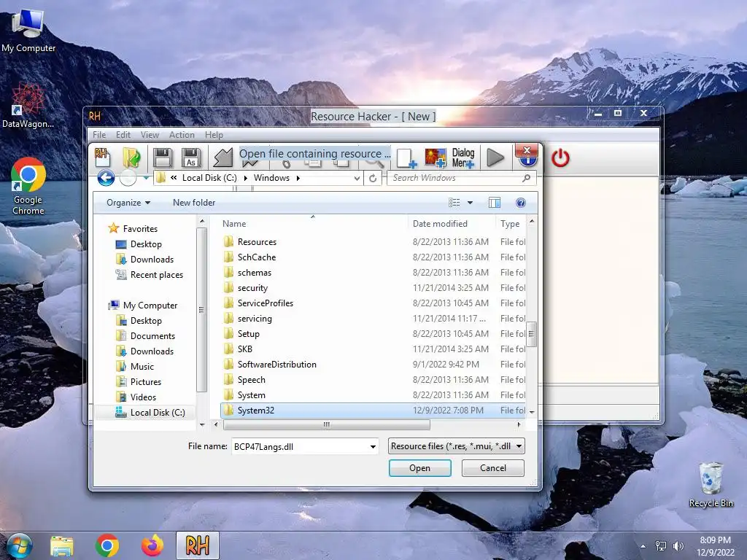Click the red power Exit icon
Image resolution: width=747 pixels, height=560 pixels.
point(560,157)
